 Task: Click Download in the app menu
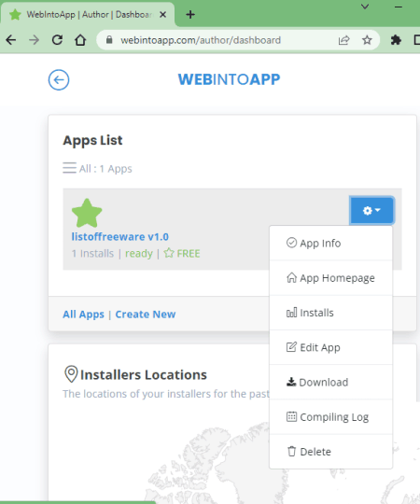click(x=330, y=382)
